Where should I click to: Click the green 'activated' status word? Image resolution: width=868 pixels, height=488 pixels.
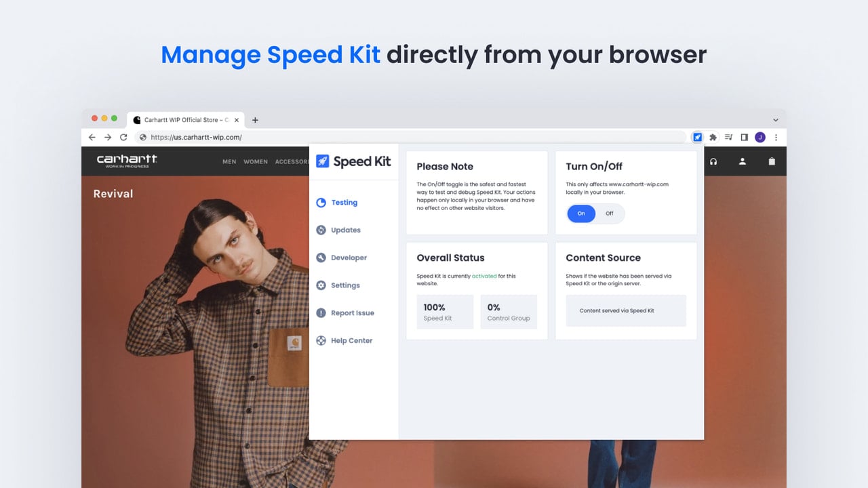(484, 276)
